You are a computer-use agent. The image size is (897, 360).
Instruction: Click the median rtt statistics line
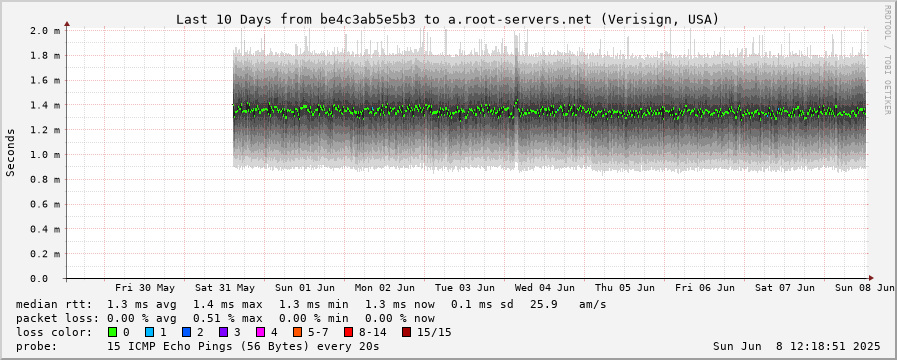point(311,304)
